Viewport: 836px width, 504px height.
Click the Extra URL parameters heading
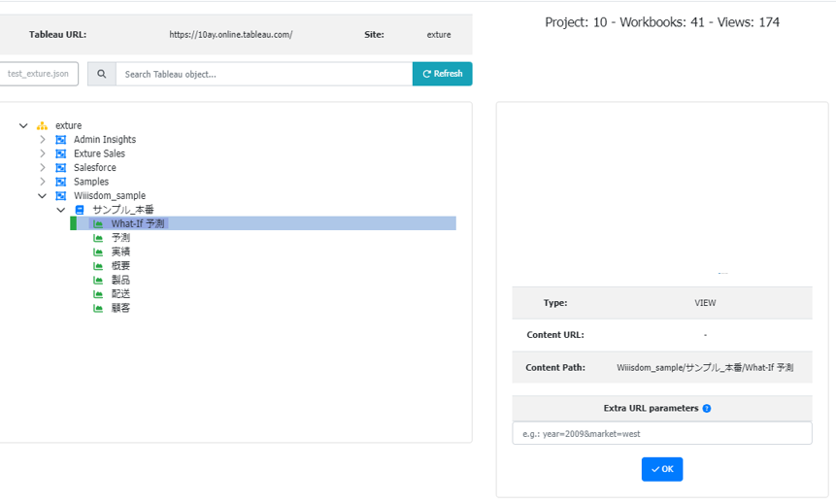coord(651,409)
